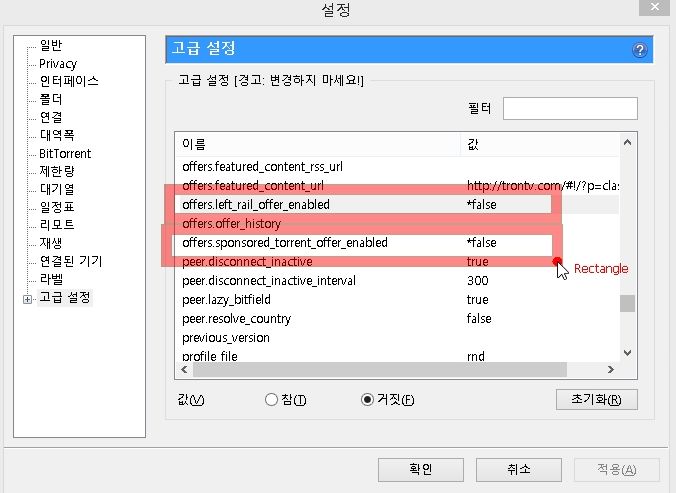The width and height of the screenshot is (676, 493).
Task: Sort list by 이름 column header
Action: pos(318,144)
